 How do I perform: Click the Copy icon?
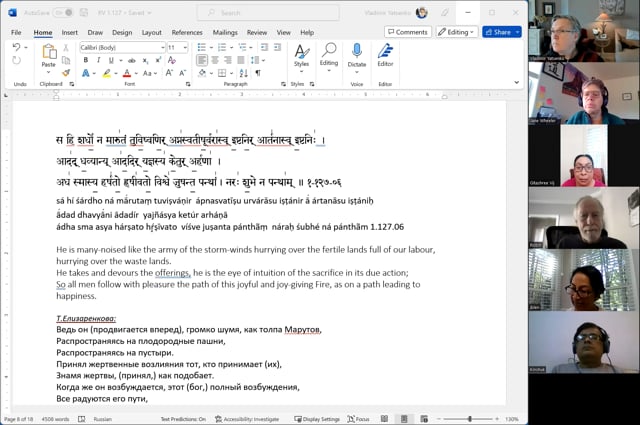(x=66, y=60)
